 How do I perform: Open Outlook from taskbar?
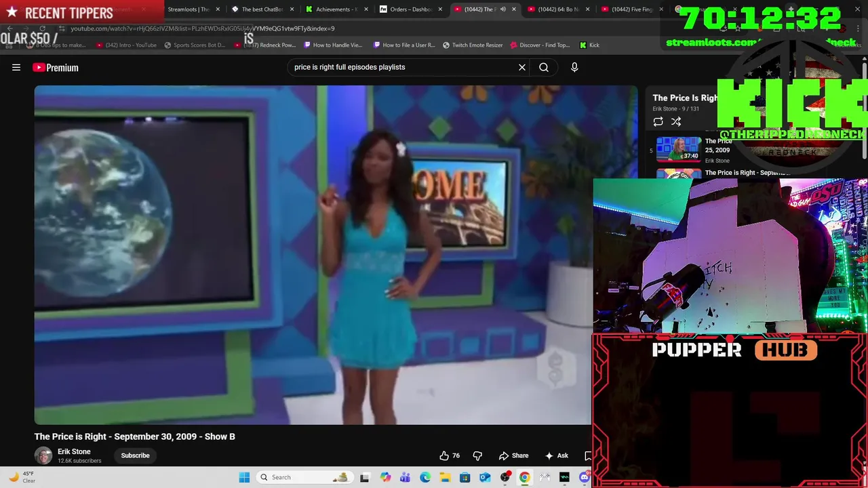pos(485,477)
